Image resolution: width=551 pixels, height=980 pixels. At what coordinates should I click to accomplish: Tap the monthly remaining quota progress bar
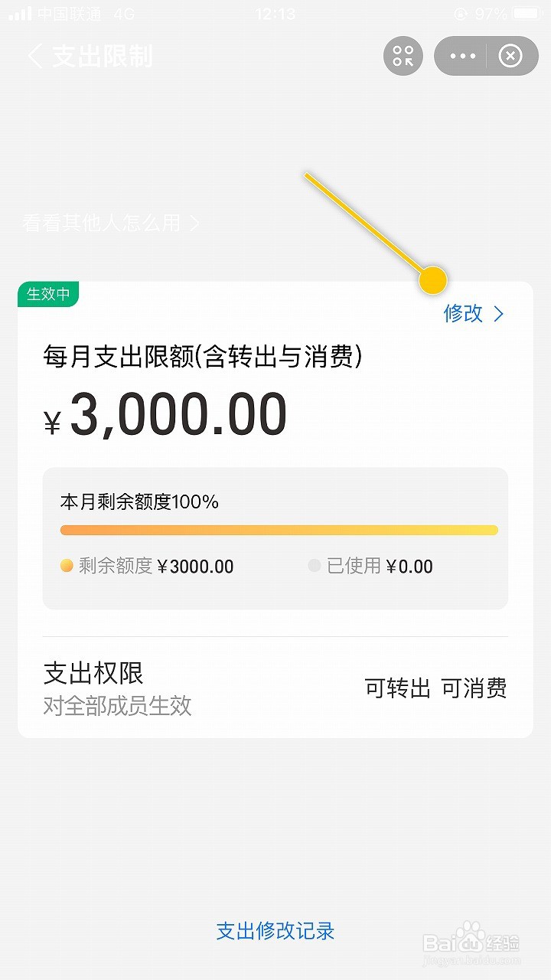[x=279, y=530]
